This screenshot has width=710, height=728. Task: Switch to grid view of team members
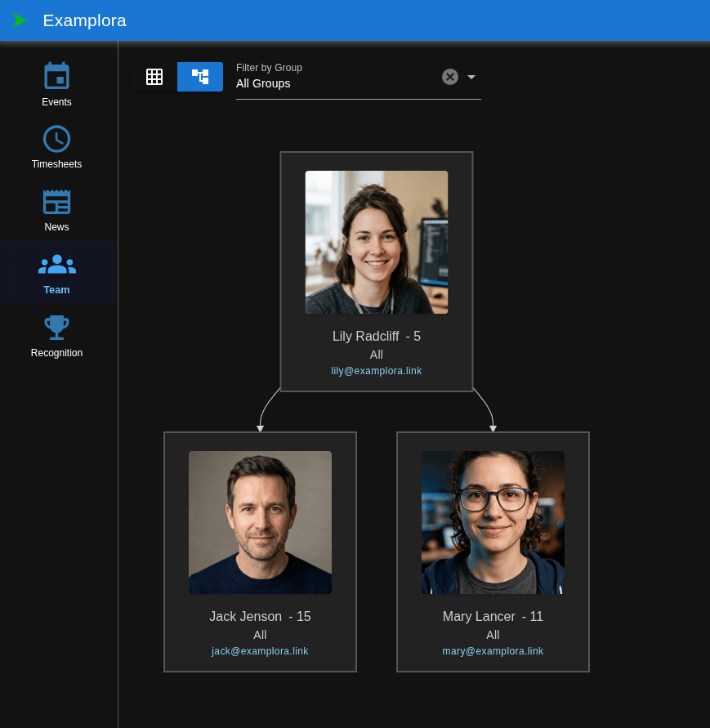pyautogui.click(x=154, y=76)
